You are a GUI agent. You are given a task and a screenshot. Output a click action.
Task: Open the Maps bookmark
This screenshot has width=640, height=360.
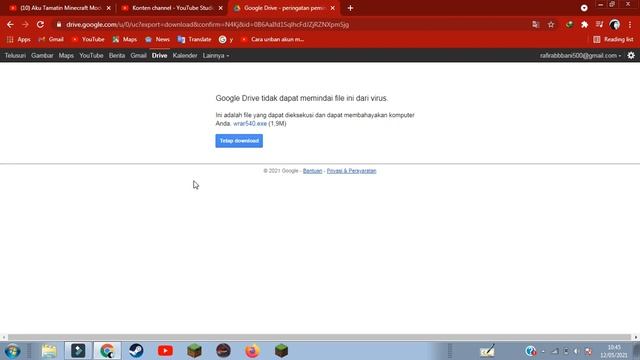(125, 39)
